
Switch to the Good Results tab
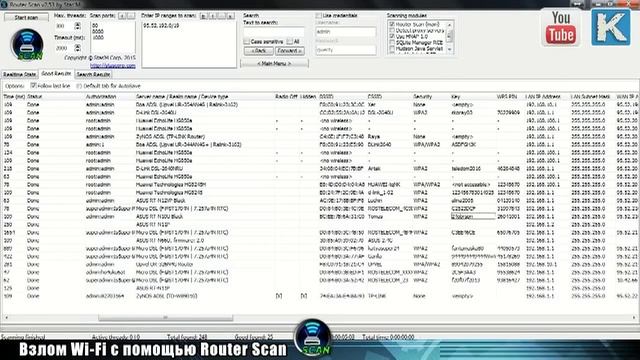[56, 73]
